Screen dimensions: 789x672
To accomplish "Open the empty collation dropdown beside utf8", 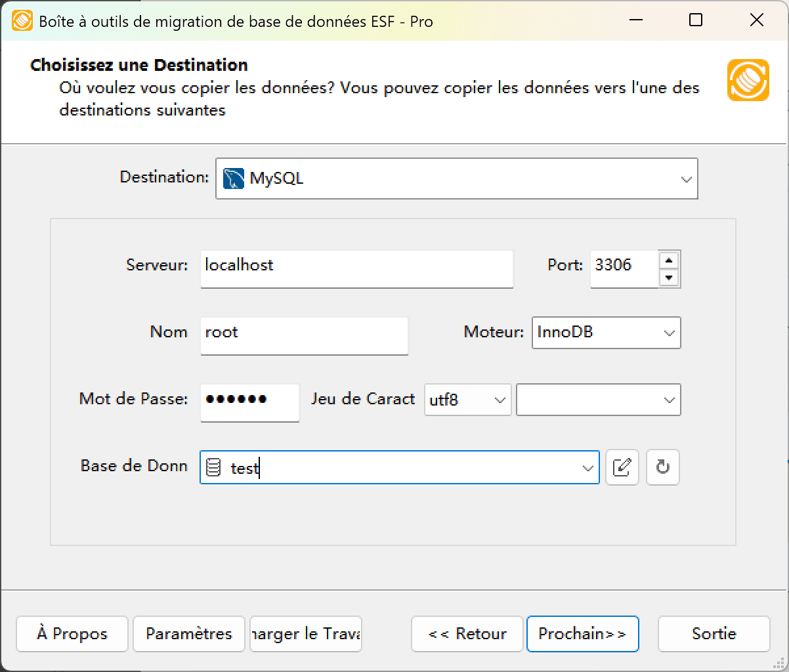I will [x=668, y=400].
